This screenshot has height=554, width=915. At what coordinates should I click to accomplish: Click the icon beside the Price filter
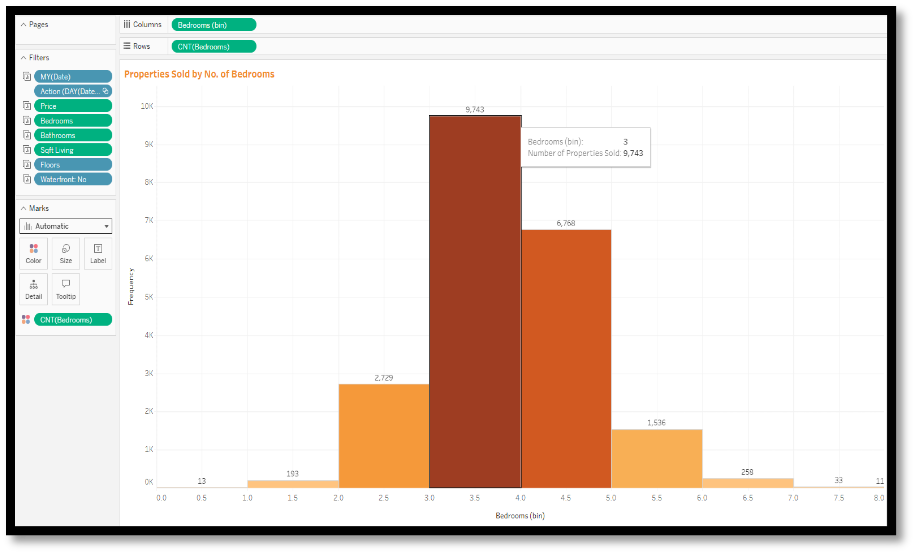27,106
